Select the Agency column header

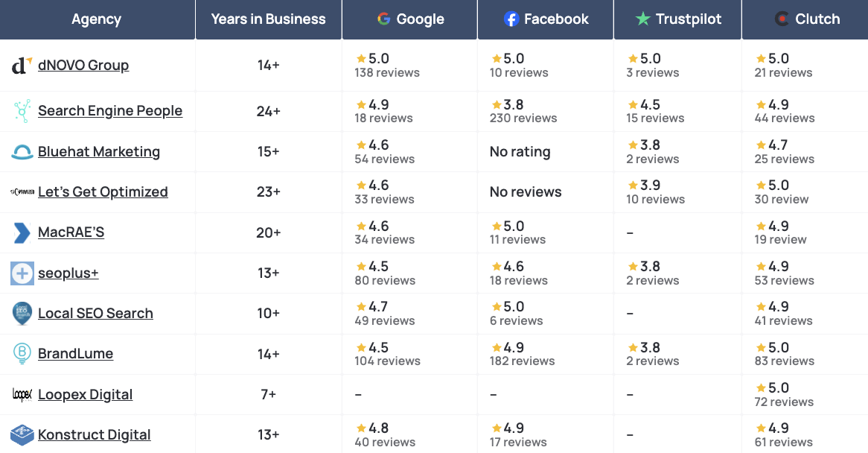coord(97,19)
